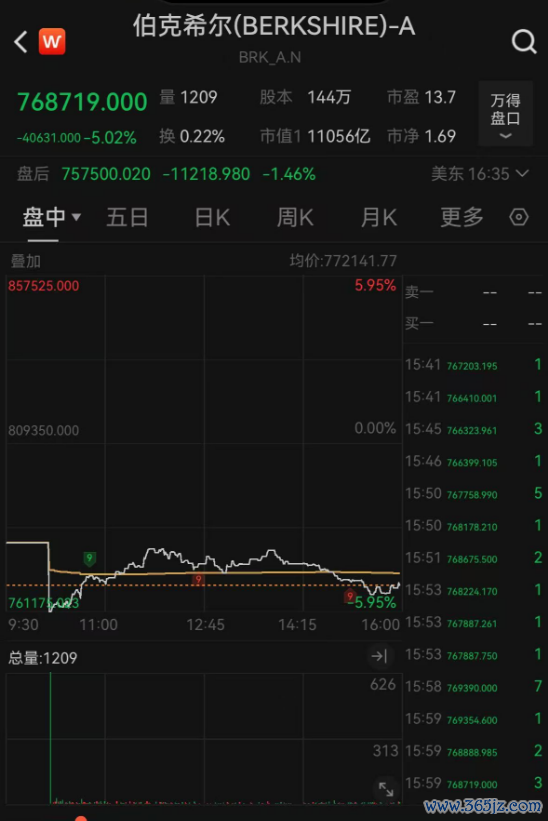Tap the after-hours price 757500.020
Image resolution: width=548 pixels, height=821 pixels.
[106, 174]
